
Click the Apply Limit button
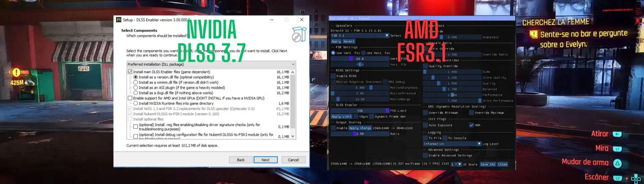pos(341,117)
